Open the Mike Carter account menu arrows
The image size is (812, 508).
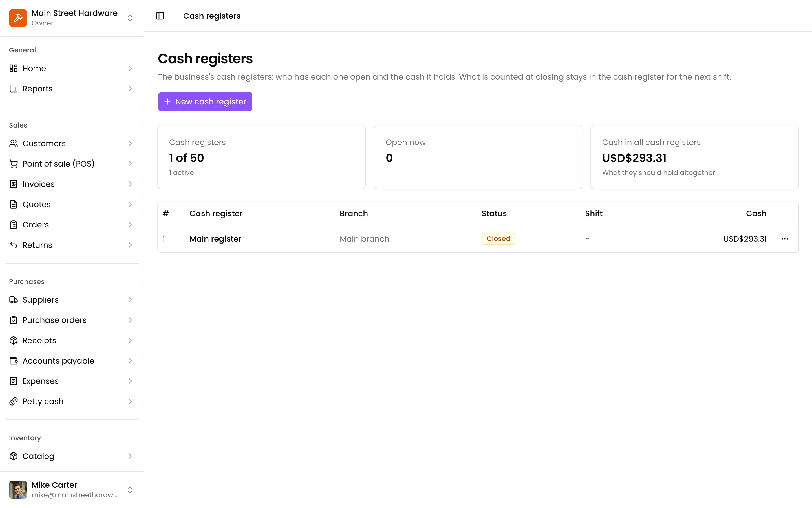(x=130, y=490)
